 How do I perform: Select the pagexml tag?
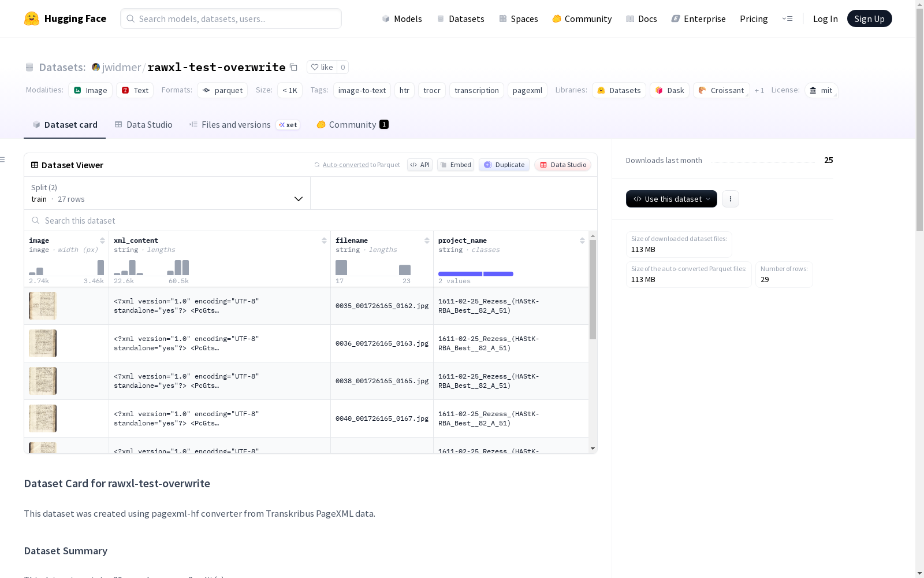(x=527, y=90)
